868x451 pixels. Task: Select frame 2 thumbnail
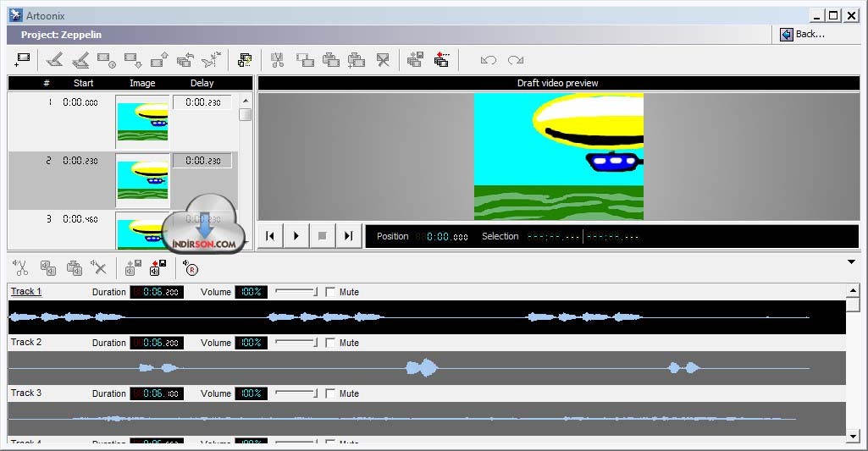(142, 180)
